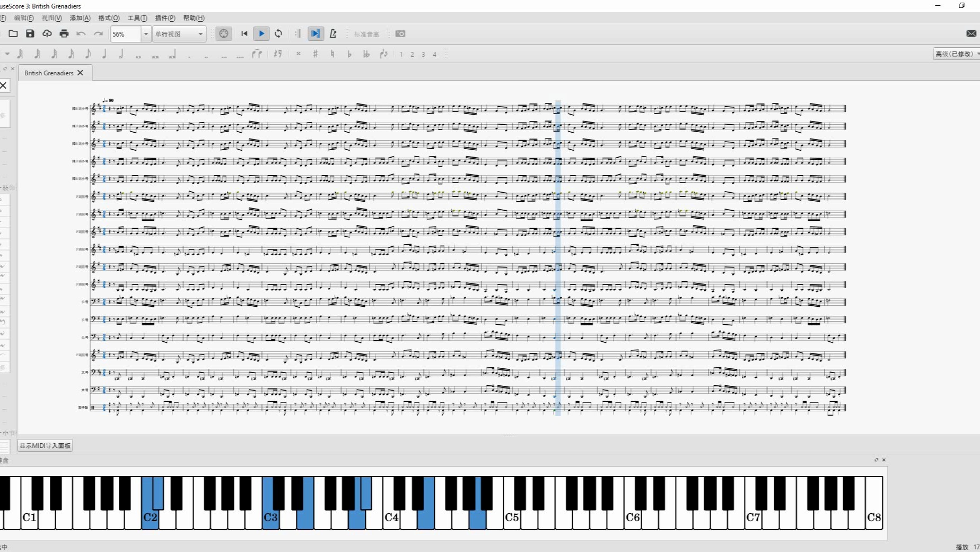Click the C4 piano key
The height and width of the screenshot is (552, 980).
[391, 517]
